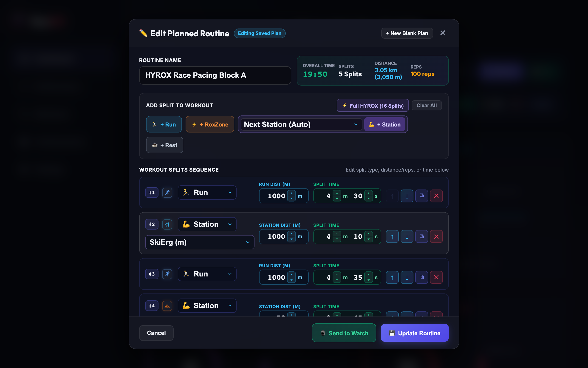Screen dimensions: 588x368
Task: Move split #2 SkiErg up
Action: (x=392, y=237)
